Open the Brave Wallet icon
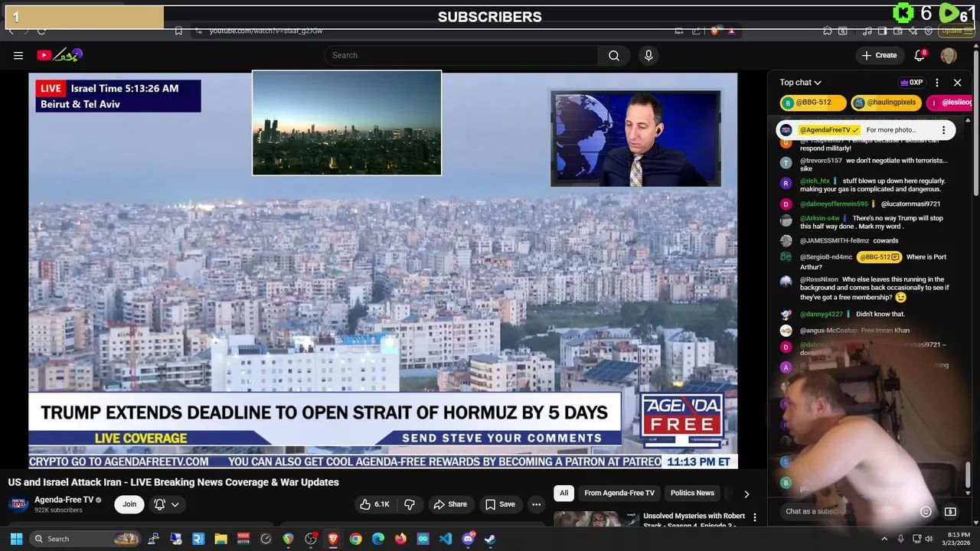The image size is (980, 551). pos(898,31)
